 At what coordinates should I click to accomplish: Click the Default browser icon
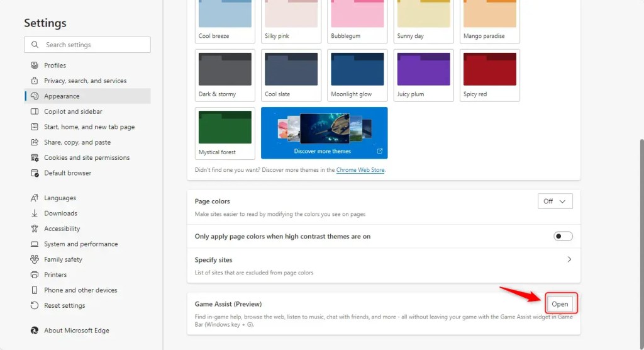[35, 172]
